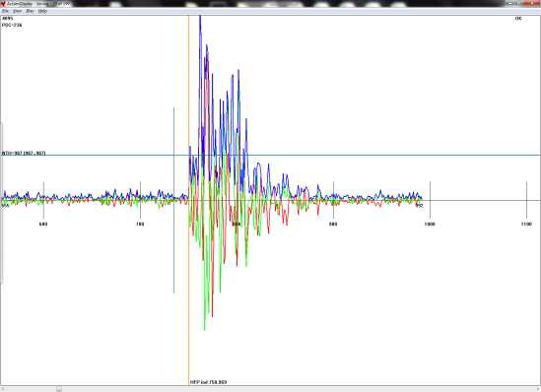
Task: Click the 600 tick on the axis
Action: 43,225
